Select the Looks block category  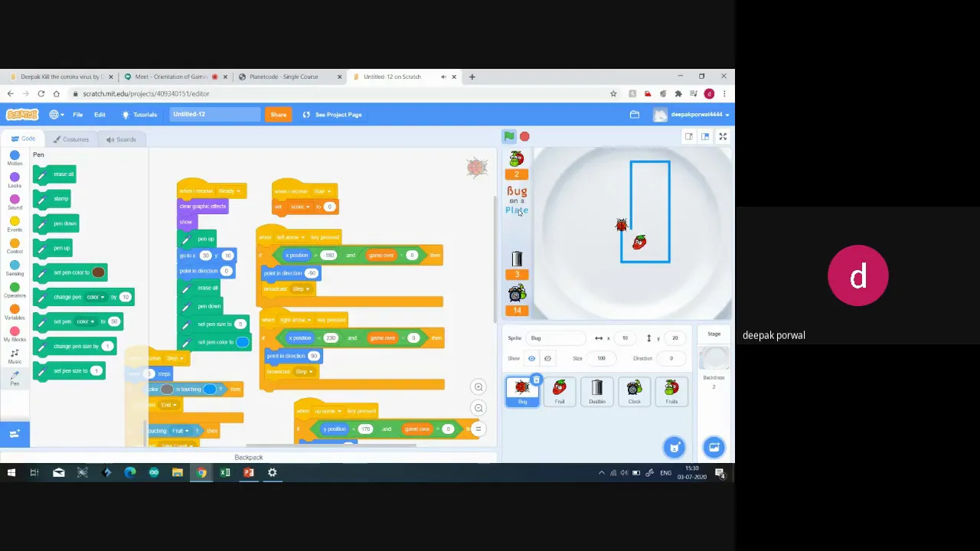pos(15,181)
